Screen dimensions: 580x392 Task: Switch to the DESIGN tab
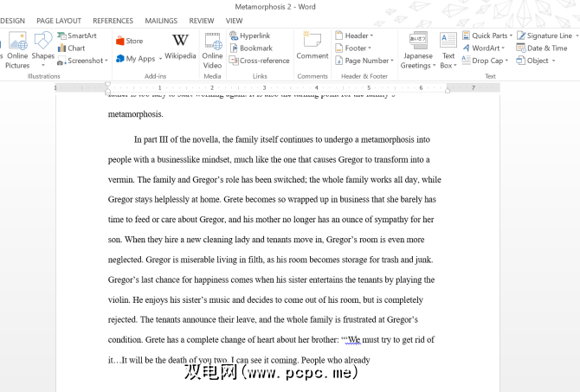12,21
